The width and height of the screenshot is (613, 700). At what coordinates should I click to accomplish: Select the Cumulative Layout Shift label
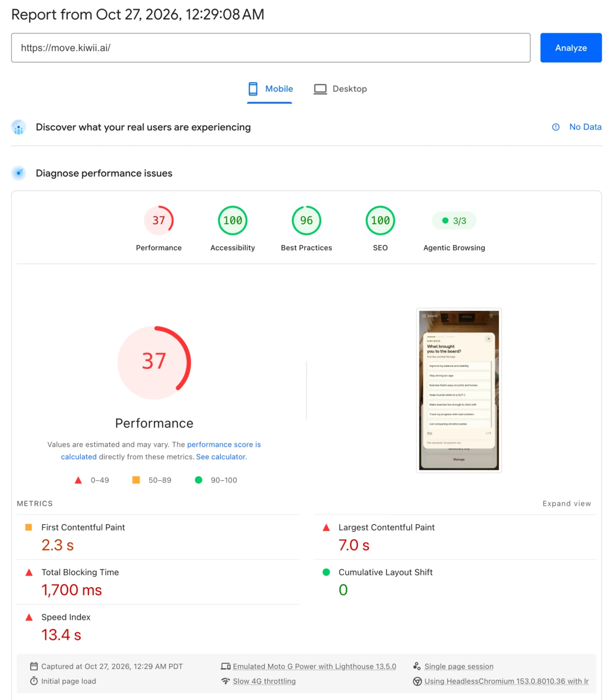tap(386, 572)
